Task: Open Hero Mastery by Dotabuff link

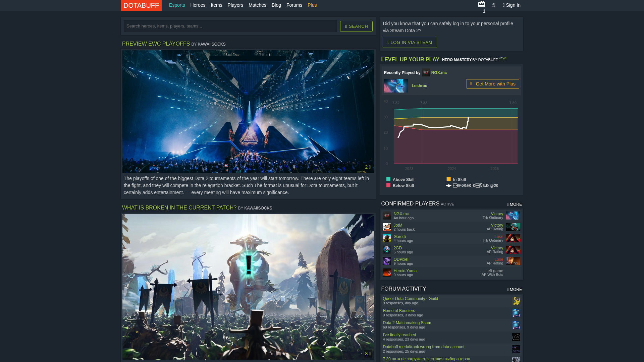Action: pos(470,60)
